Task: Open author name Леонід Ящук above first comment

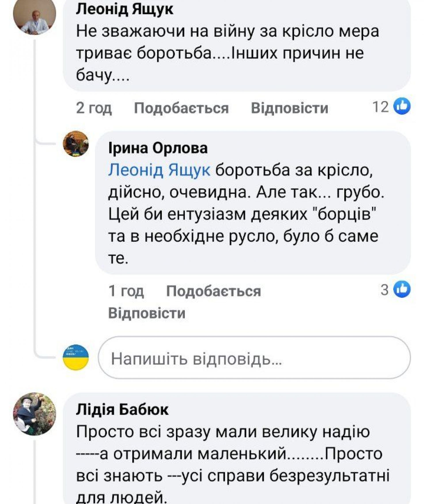Action: click(x=125, y=10)
